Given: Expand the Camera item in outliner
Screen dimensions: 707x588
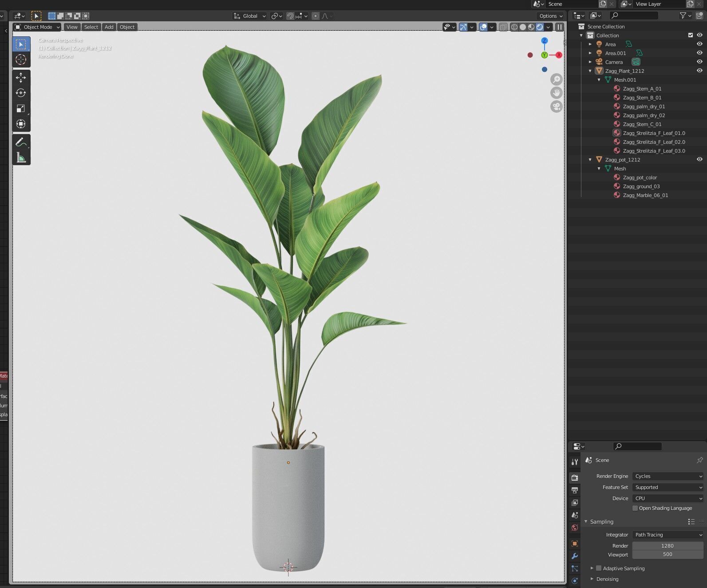Looking at the screenshot, I should (x=590, y=62).
